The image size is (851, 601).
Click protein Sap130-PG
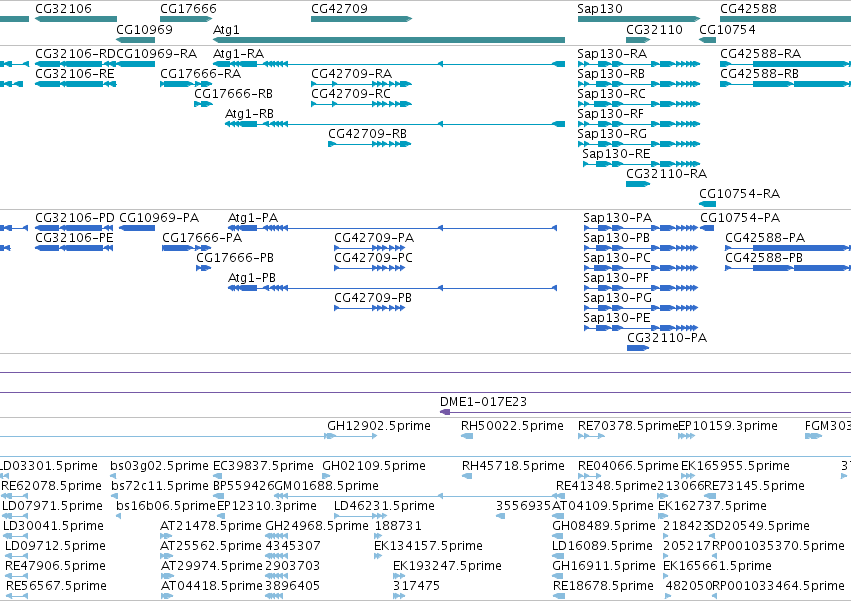(640, 308)
